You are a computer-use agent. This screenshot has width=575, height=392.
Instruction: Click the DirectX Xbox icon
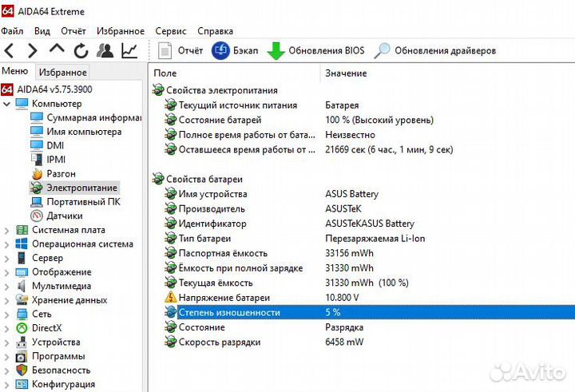click(x=22, y=328)
